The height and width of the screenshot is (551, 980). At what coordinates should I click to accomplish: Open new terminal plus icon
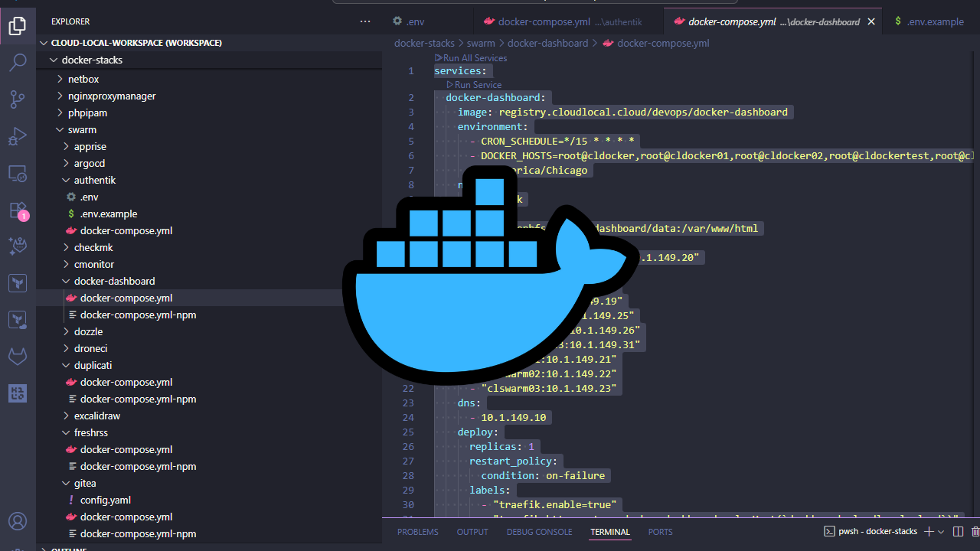click(929, 531)
